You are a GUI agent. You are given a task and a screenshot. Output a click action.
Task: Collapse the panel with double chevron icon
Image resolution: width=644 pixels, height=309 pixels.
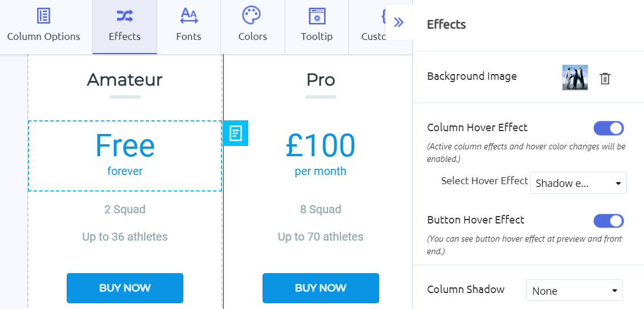(399, 22)
